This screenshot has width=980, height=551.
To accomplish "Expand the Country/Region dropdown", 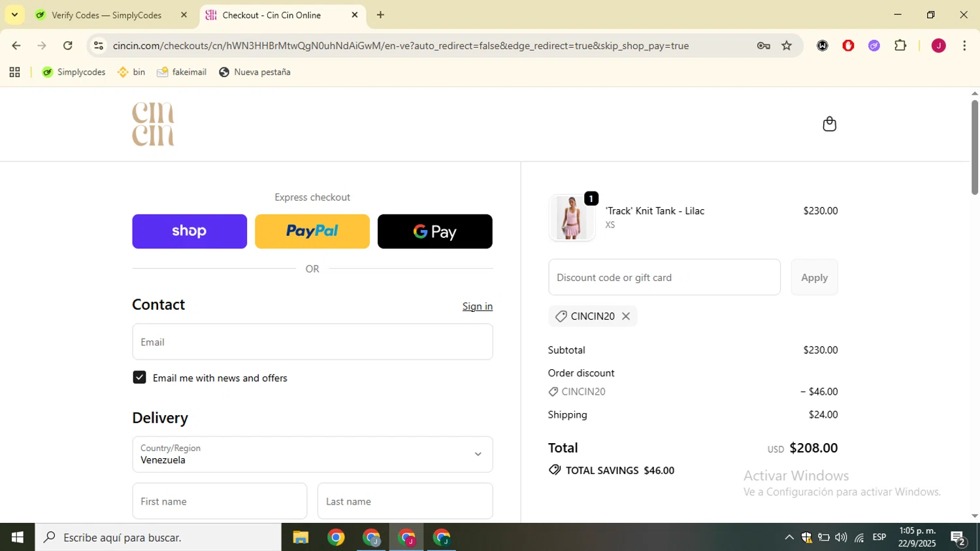I will pos(312,454).
